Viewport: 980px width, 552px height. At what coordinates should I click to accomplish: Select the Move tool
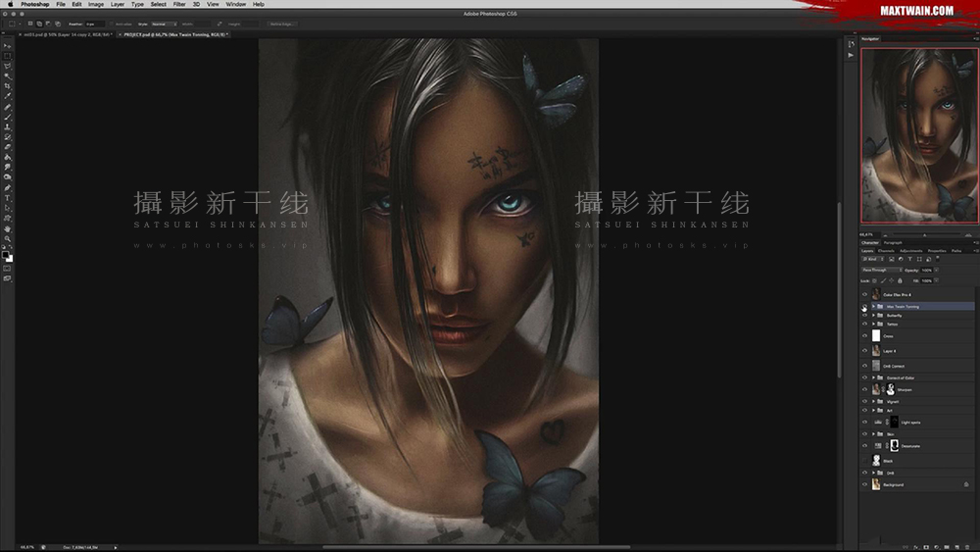[x=8, y=46]
